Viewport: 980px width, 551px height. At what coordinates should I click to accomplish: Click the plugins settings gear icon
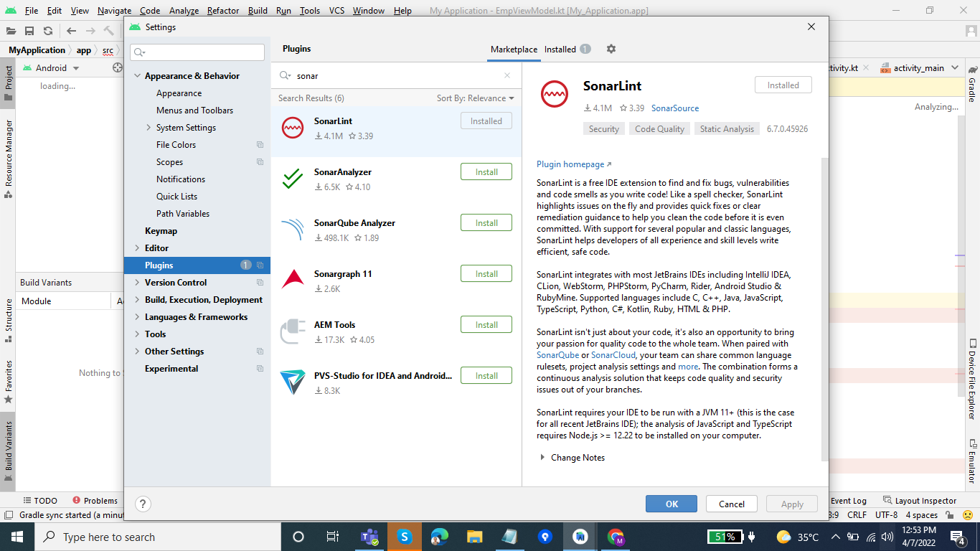611,49
